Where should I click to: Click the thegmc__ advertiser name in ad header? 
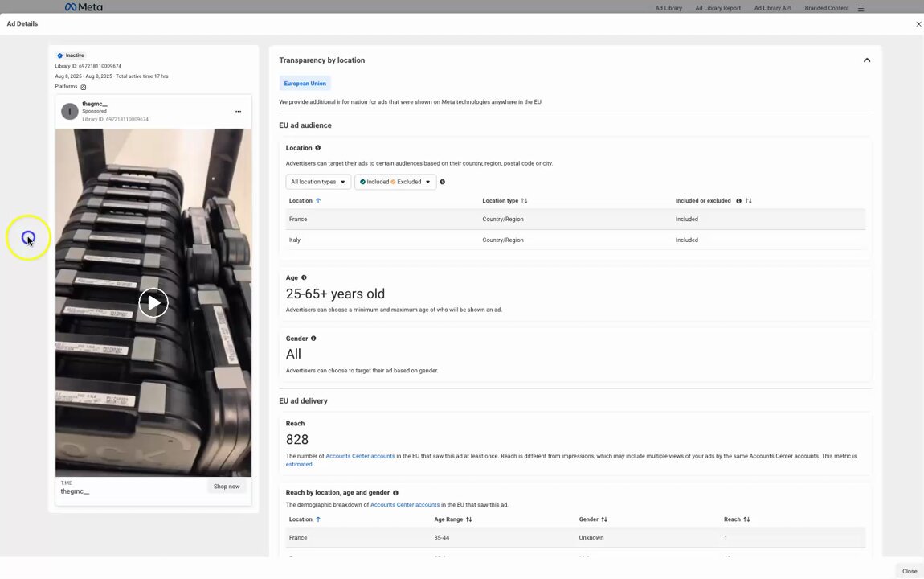[x=95, y=105]
